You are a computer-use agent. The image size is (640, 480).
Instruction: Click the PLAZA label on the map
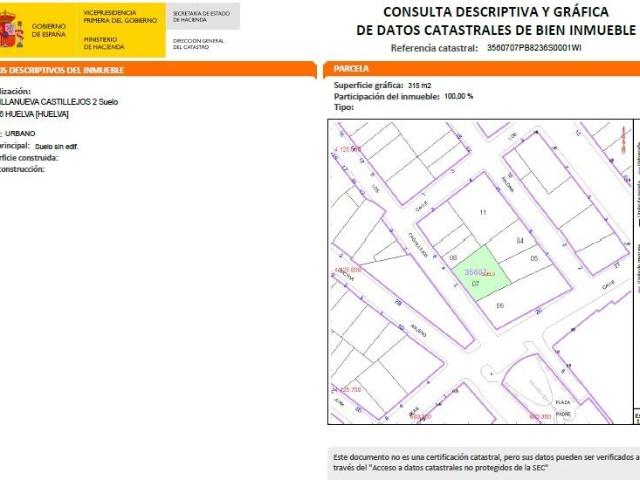tap(563, 402)
